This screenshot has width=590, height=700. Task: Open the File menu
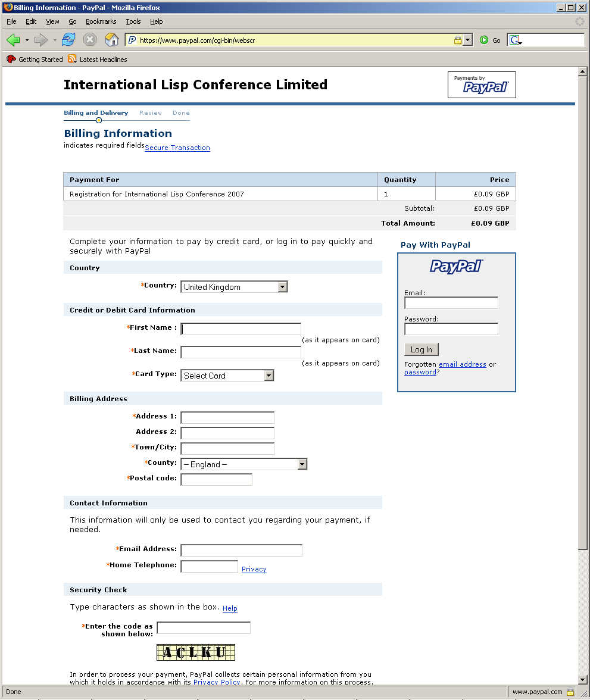coord(12,21)
